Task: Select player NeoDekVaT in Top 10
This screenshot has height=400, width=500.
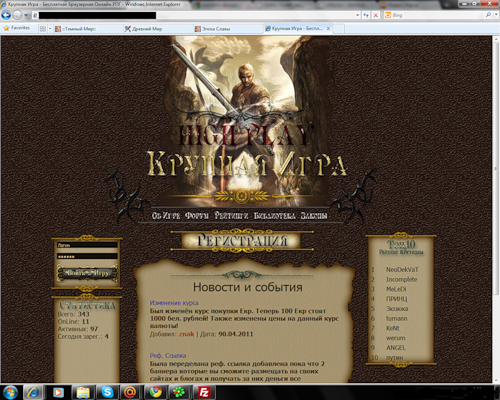Action: (x=402, y=269)
